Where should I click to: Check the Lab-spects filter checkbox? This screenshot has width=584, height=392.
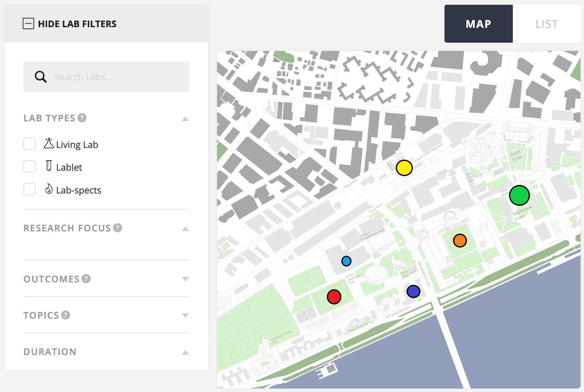(x=29, y=189)
